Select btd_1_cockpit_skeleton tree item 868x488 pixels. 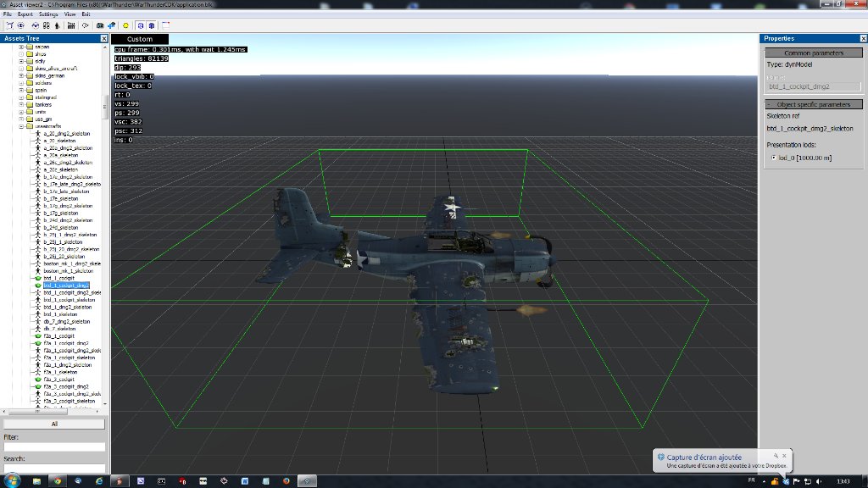click(70, 300)
